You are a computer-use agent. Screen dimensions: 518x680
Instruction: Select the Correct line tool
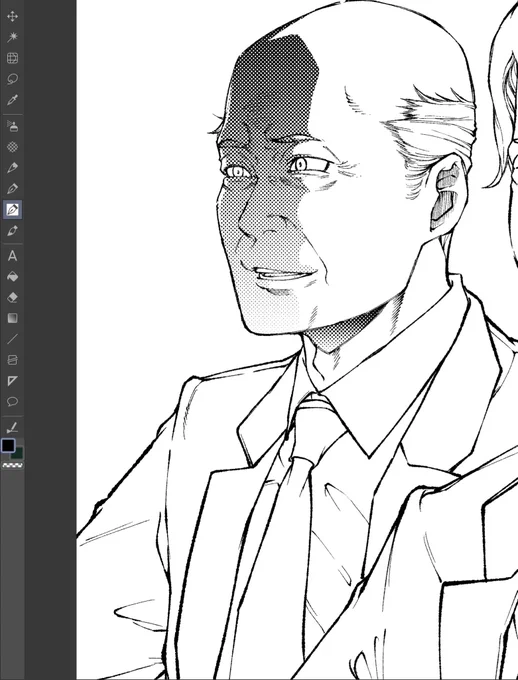point(12,428)
